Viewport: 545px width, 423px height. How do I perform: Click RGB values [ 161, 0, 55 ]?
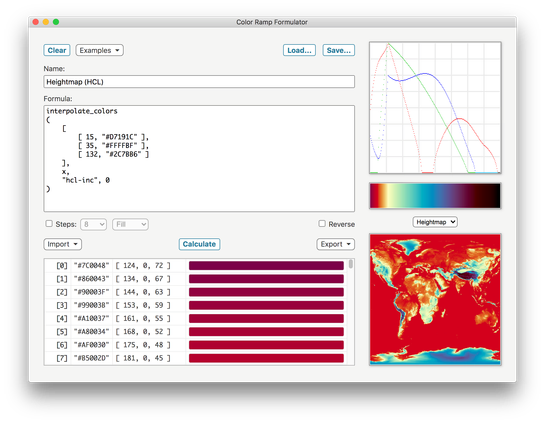point(143,318)
